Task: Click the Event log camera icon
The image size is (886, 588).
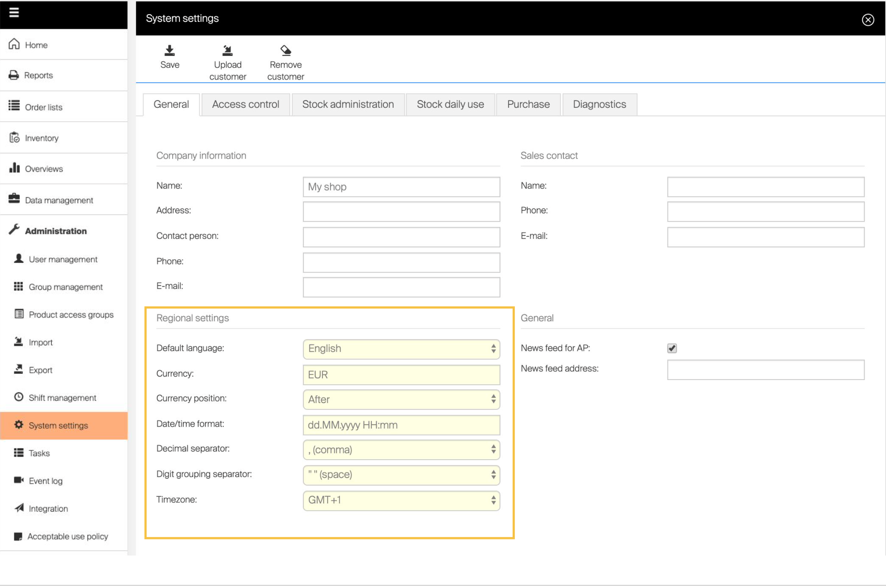Action: 18,480
